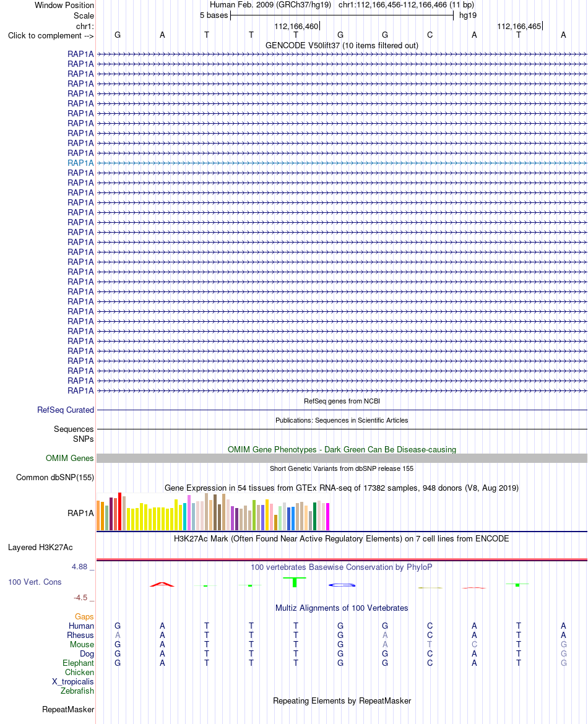Click the X_tropicalis species label
Screen dimensions: 588x724
(x=72, y=682)
